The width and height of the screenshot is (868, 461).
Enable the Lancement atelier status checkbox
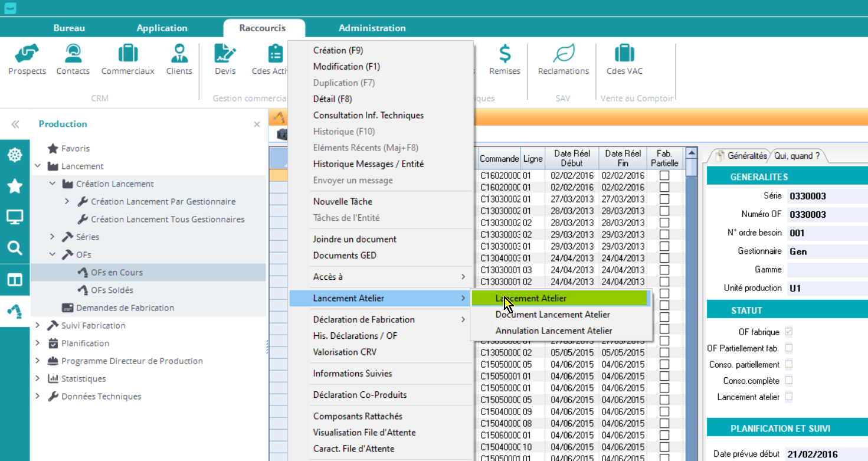pyautogui.click(x=789, y=397)
